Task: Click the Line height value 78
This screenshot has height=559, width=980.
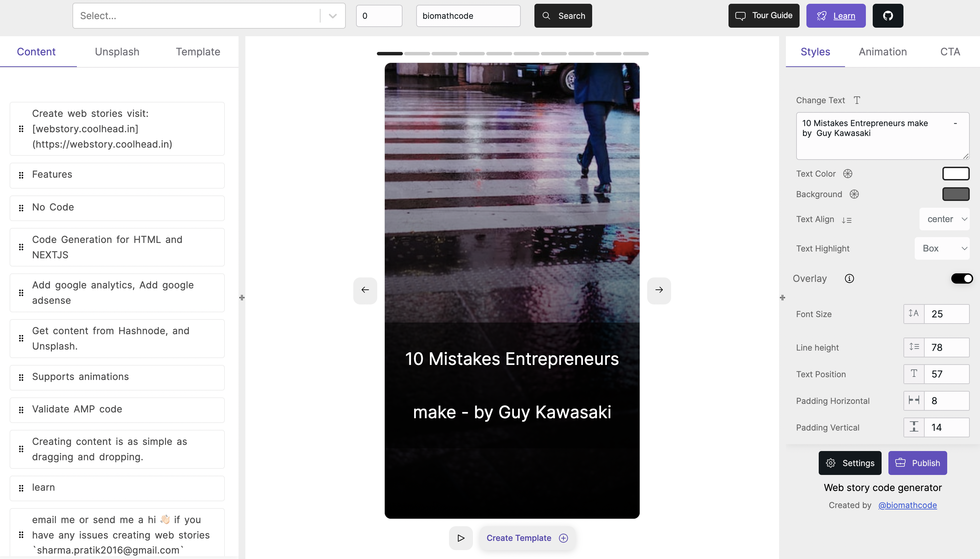Action: pos(946,347)
